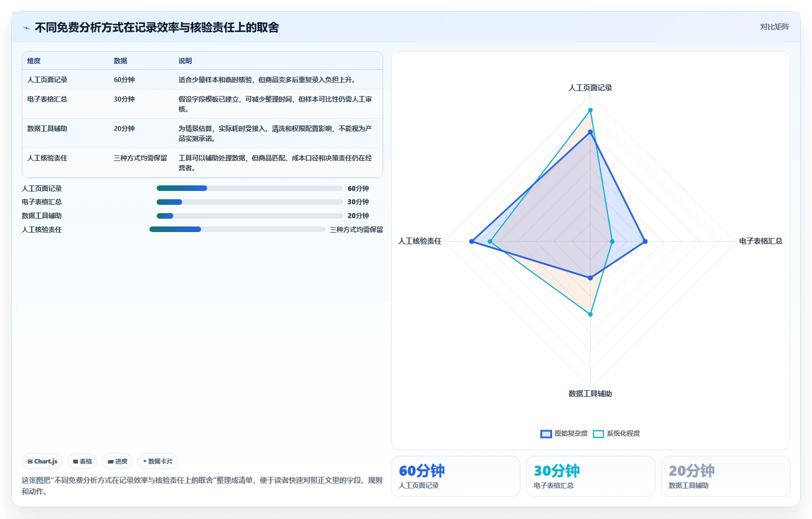Click the main title 不同免费分析方式 heading
This screenshot has height=519, width=812.
pos(157,27)
